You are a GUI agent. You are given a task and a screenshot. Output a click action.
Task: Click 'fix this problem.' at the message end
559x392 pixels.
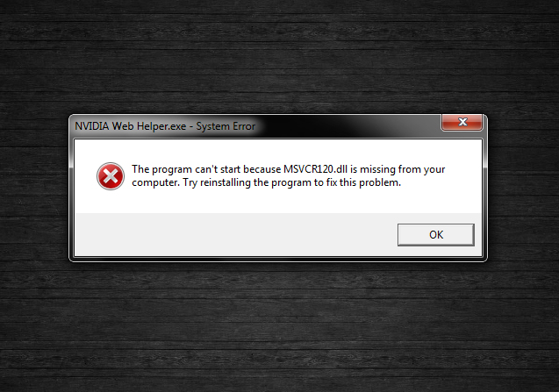click(363, 182)
